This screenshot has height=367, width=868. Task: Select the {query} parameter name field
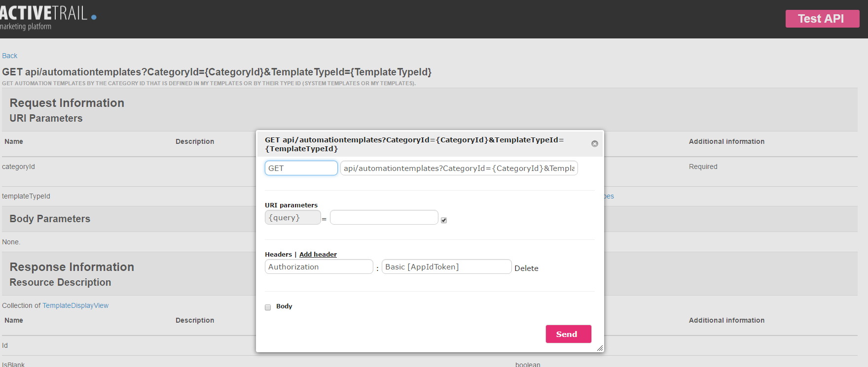(x=292, y=217)
